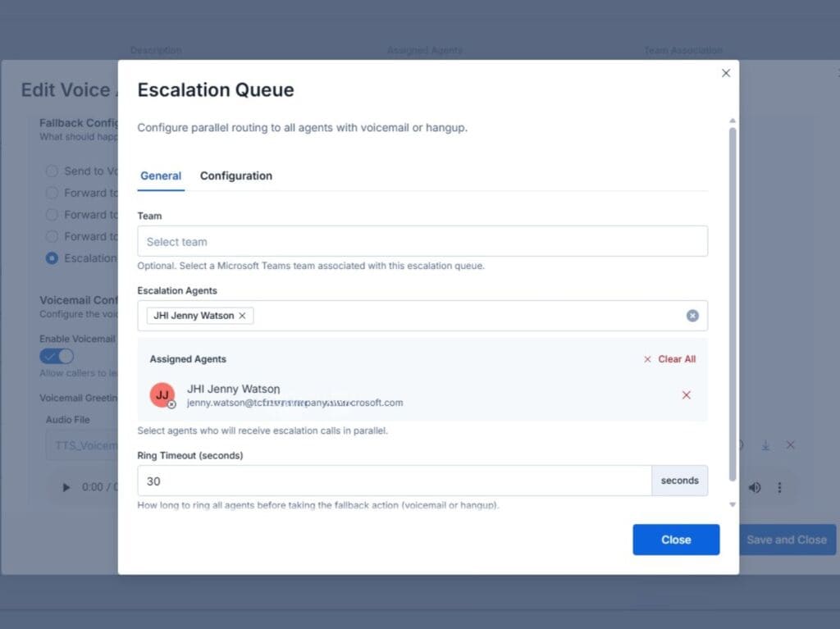This screenshot has height=629, width=840.
Task: Play the voicemail greeting audio in background
Action: [66, 488]
